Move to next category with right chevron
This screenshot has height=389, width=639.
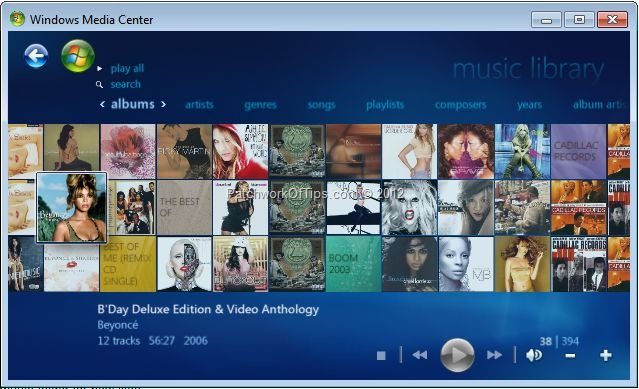[x=163, y=104]
